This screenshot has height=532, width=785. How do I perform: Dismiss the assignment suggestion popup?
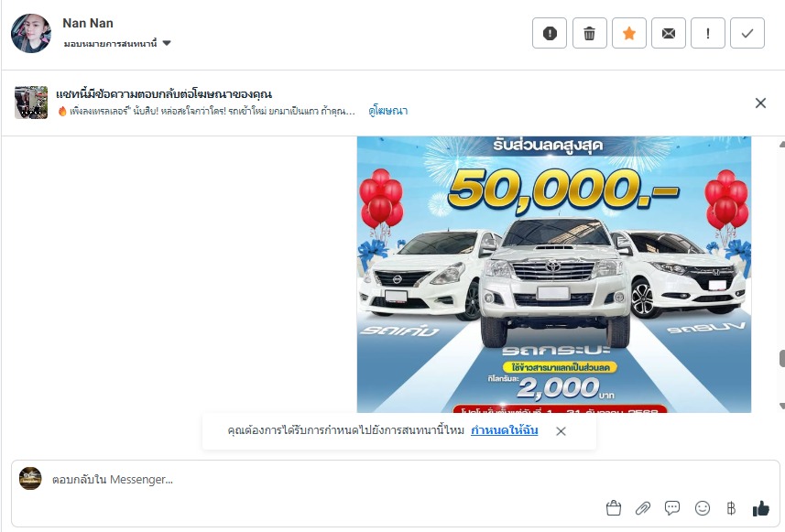click(561, 431)
